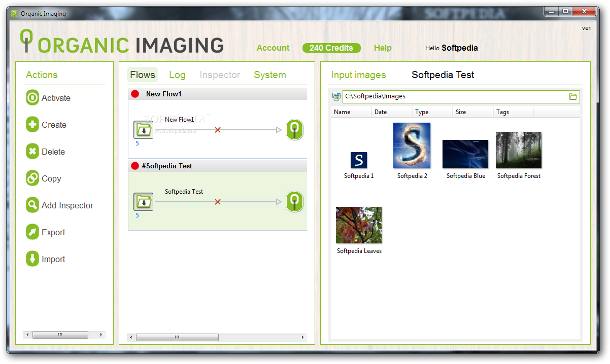Click the Delete label in Actions
Image resolution: width=610 pixels, height=364 pixels.
tap(53, 152)
